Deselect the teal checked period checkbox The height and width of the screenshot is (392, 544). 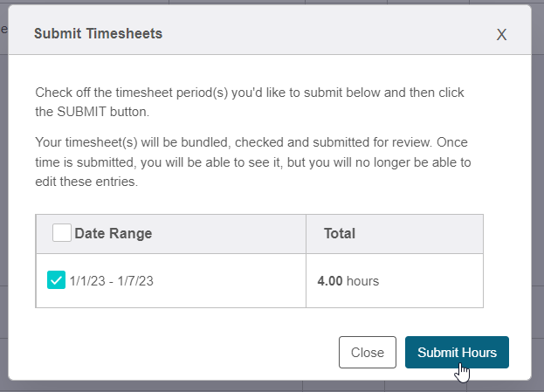point(56,279)
